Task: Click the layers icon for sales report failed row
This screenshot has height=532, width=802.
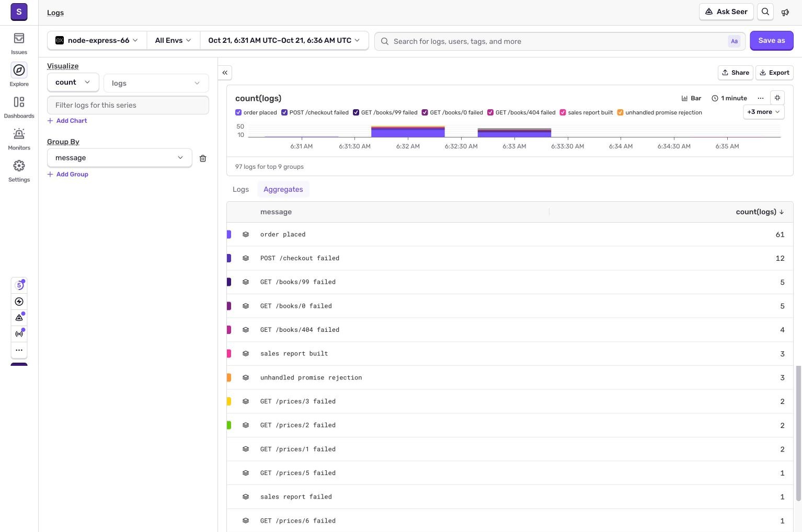Action: pyautogui.click(x=246, y=497)
